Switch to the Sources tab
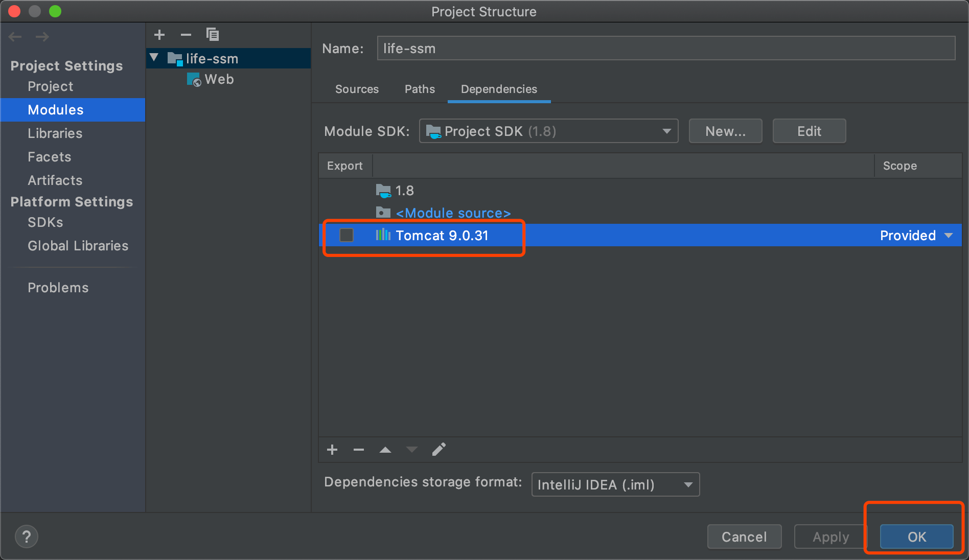The image size is (969, 560). point(357,89)
